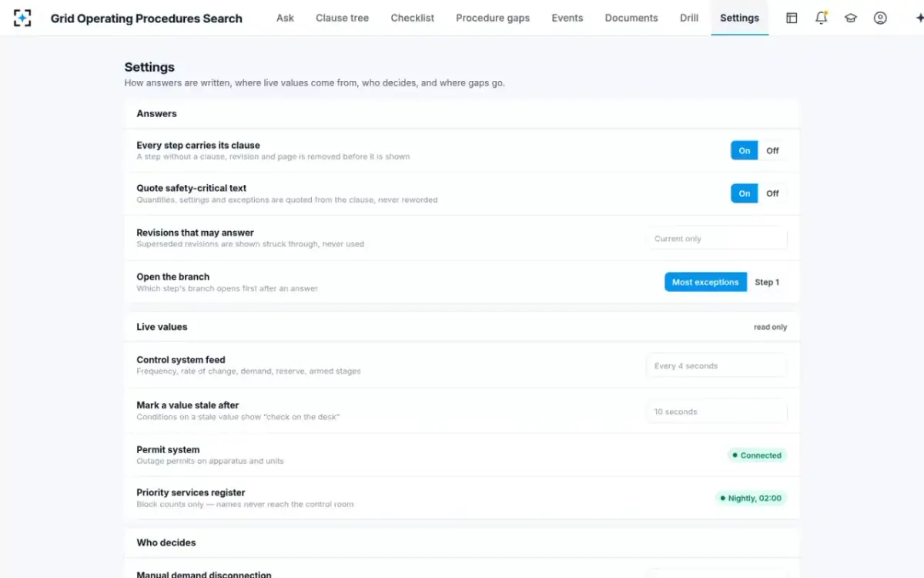Click the Superseded revisions description text

pyautogui.click(x=250, y=244)
